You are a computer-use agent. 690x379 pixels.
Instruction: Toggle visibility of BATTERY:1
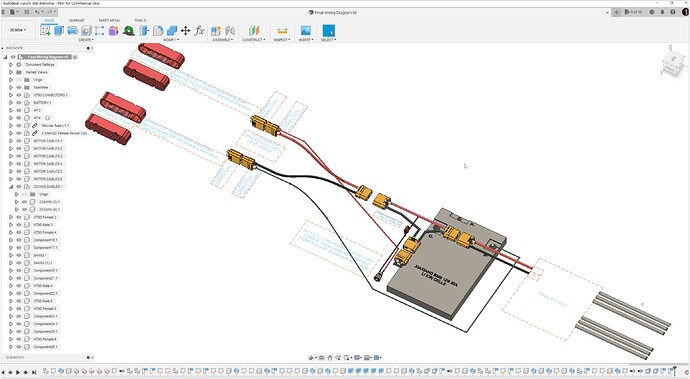pos(19,103)
